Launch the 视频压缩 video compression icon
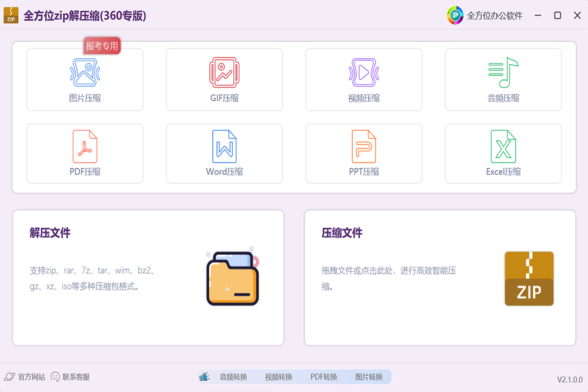The width and height of the screenshot is (588, 392). [x=363, y=72]
